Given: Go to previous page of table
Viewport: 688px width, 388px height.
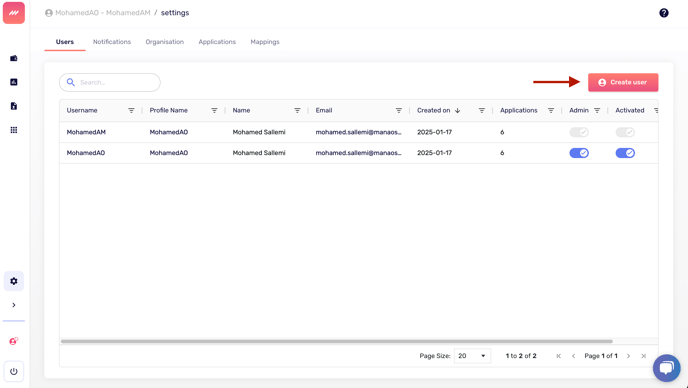Looking at the screenshot, I should coord(573,356).
